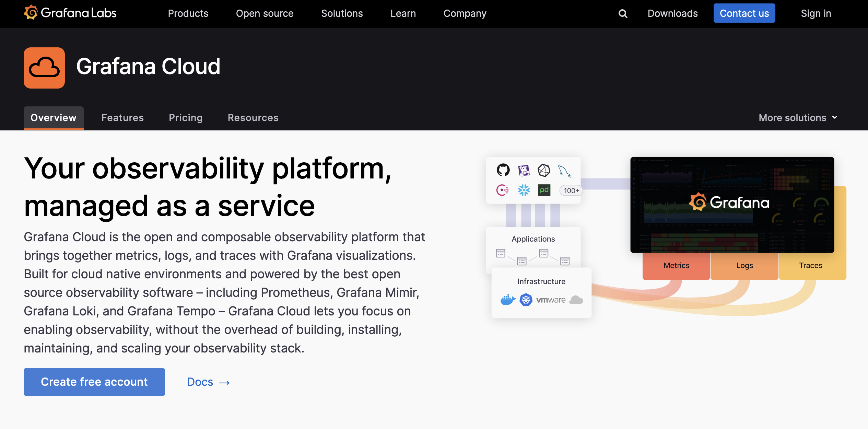
Task: Click the GitHub integration icon
Action: coord(503,170)
